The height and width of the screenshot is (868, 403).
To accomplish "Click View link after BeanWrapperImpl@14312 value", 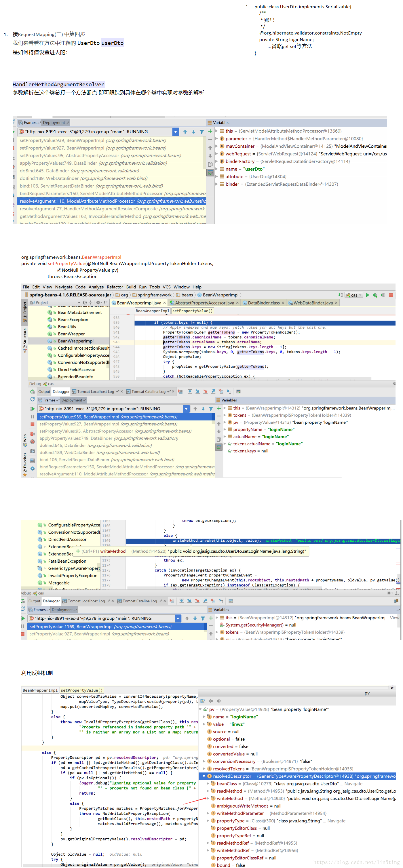I will [395, 617].
